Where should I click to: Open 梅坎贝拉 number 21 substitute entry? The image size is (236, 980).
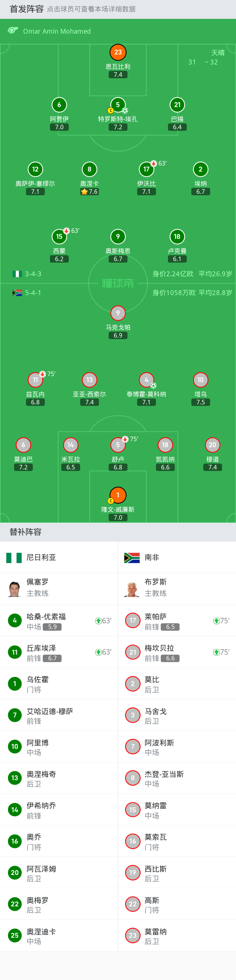(x=177, y=652)
